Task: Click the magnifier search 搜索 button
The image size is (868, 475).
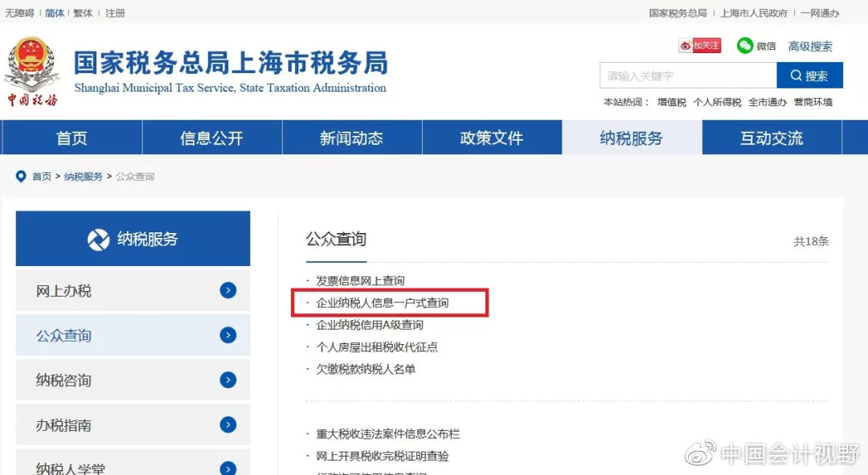Action: [809, 75]
